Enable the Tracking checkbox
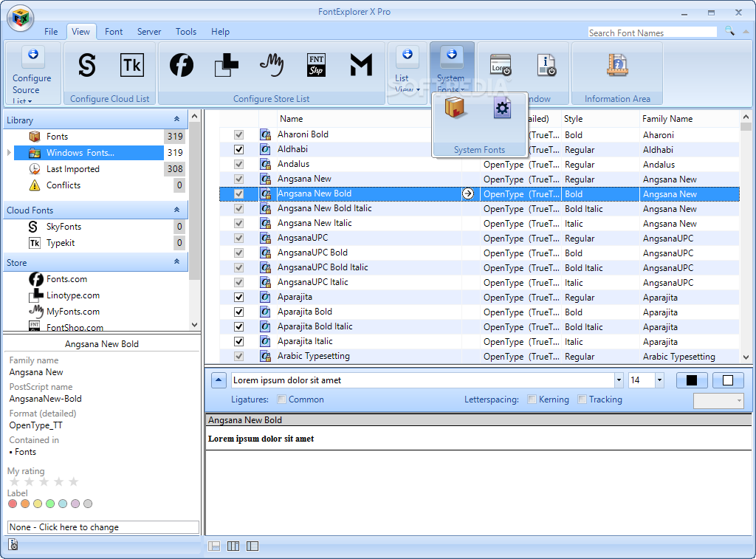Screen dimensions: 756x559 (583, 399)
